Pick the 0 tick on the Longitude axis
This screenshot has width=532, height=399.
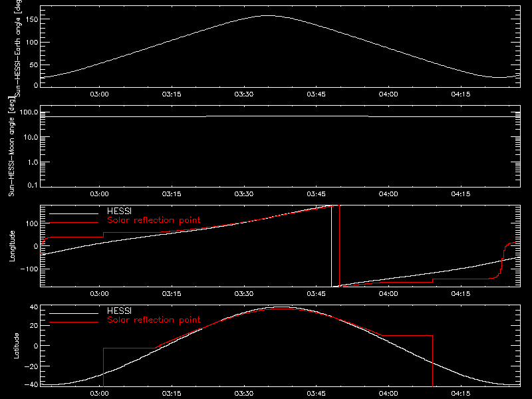37,246
